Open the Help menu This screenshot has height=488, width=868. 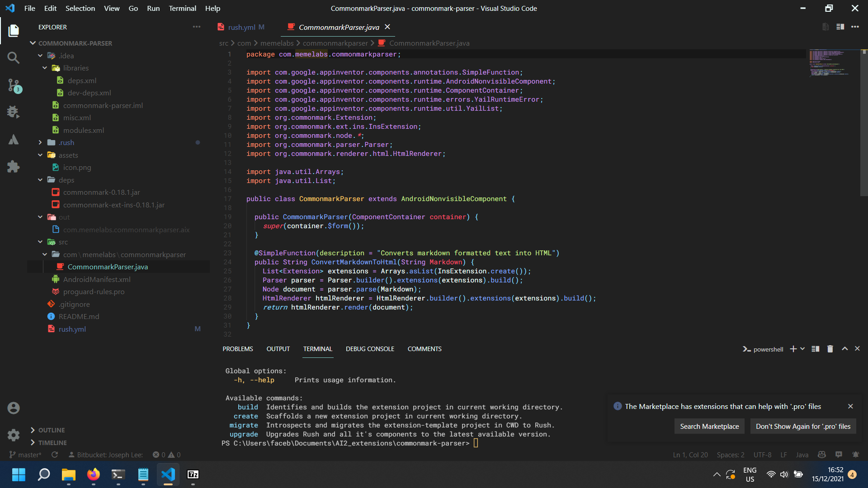tap(212, 8)
